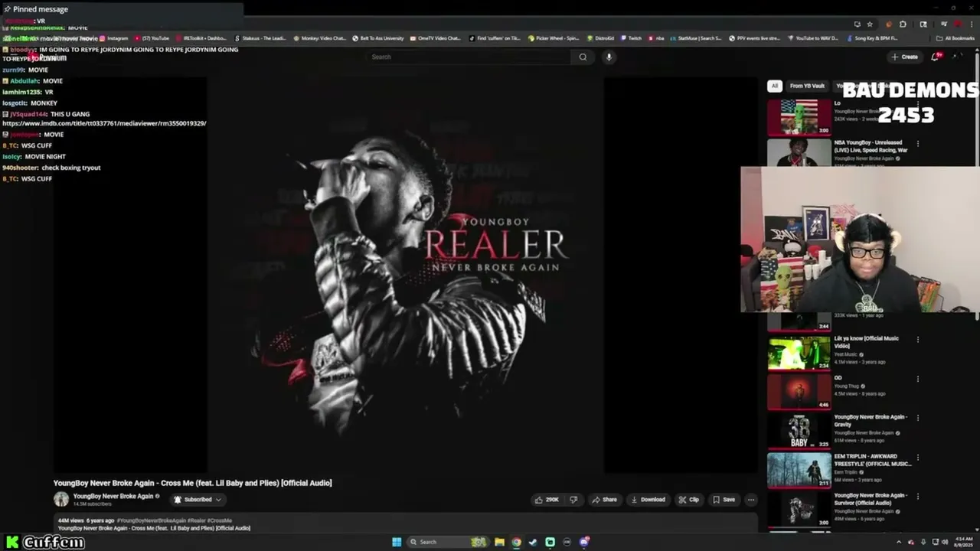Open the All Bookmarks folder
The height and width of the screenshot is (551, 980).
coord(955,38)
